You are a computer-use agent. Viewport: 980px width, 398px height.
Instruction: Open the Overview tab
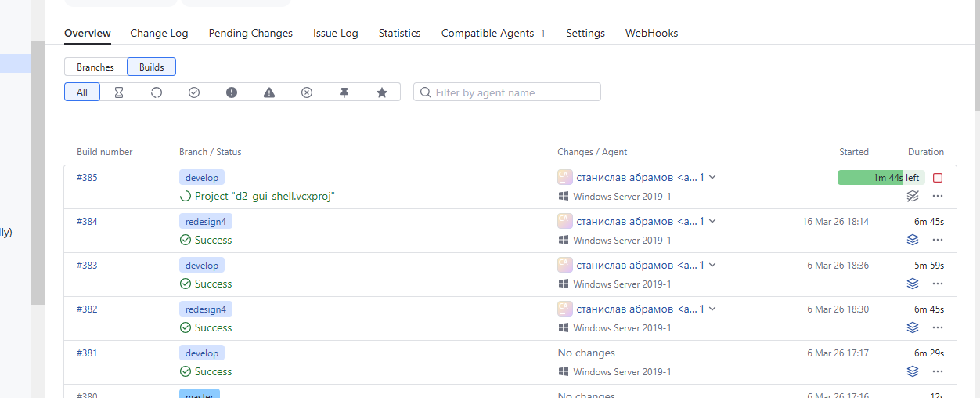point(88,33)
